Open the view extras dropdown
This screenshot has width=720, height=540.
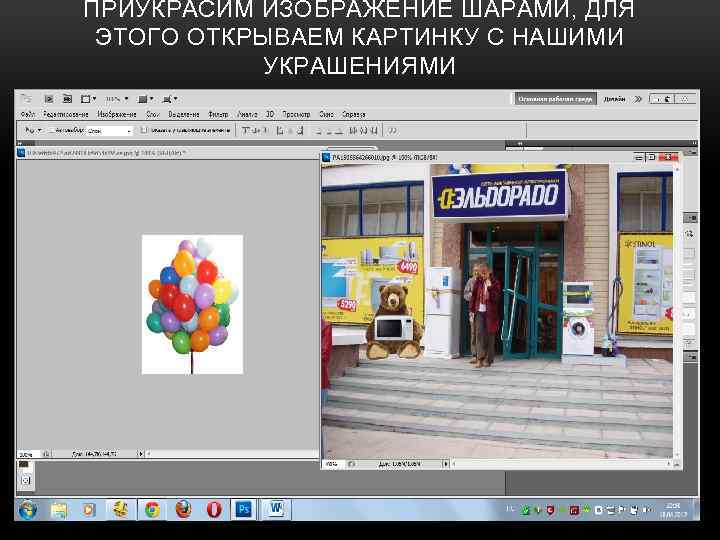88,99
